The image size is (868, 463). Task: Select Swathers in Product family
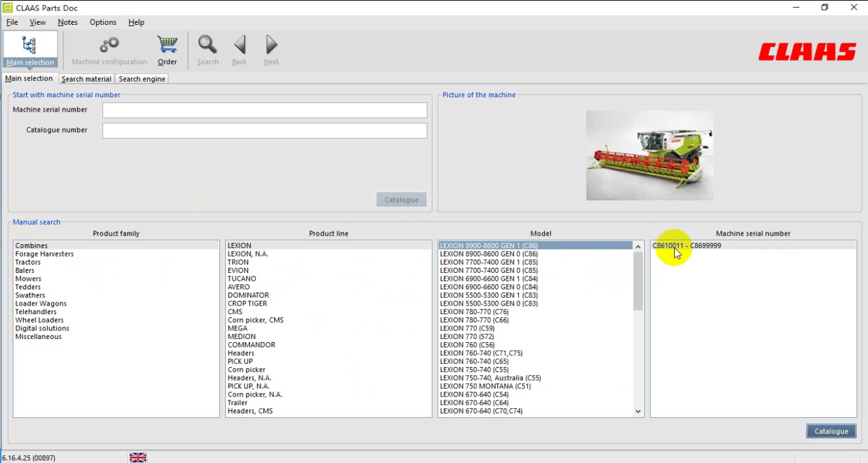pyautogui.click(x=116, y=295)
